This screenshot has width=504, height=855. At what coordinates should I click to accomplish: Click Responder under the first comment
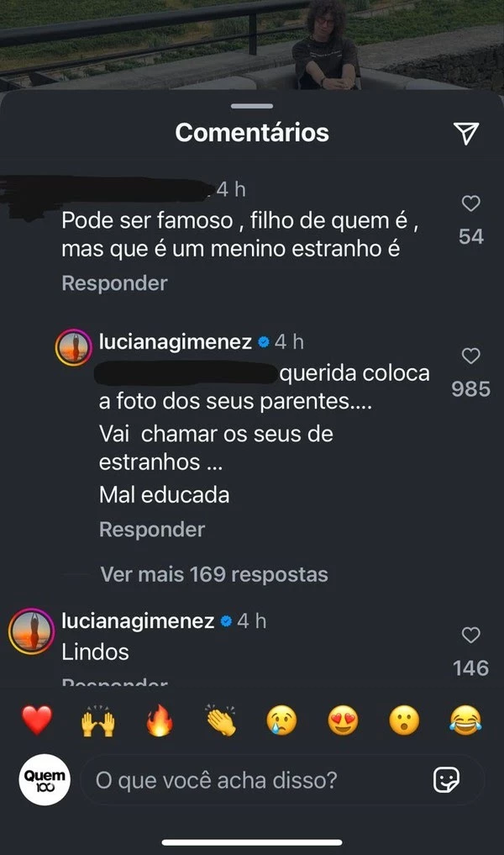coord(114,283)
